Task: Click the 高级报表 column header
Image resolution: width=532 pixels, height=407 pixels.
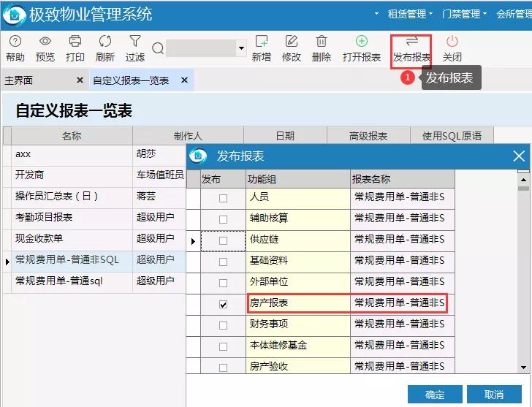Action: (368, 136)
